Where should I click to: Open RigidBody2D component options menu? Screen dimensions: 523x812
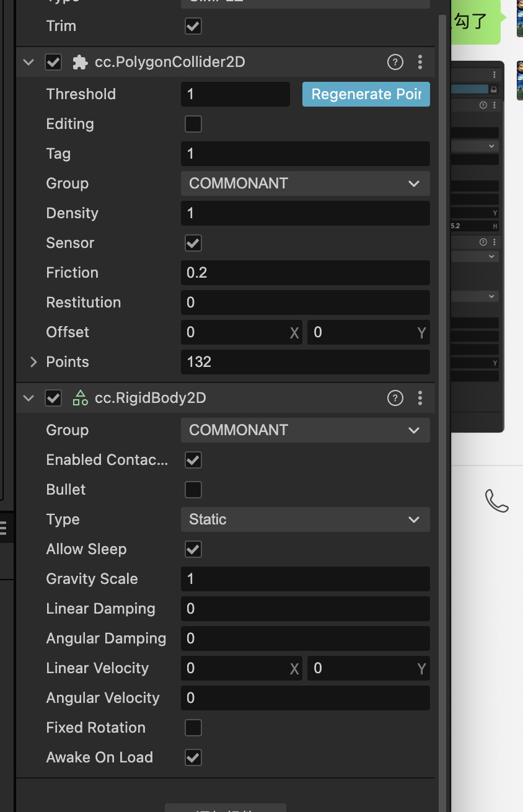pos(420,398)
